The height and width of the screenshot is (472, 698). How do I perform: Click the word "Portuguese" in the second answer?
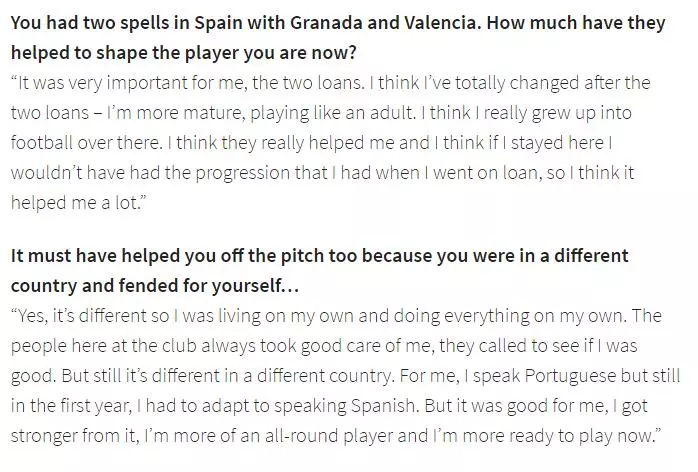(570, 375)
